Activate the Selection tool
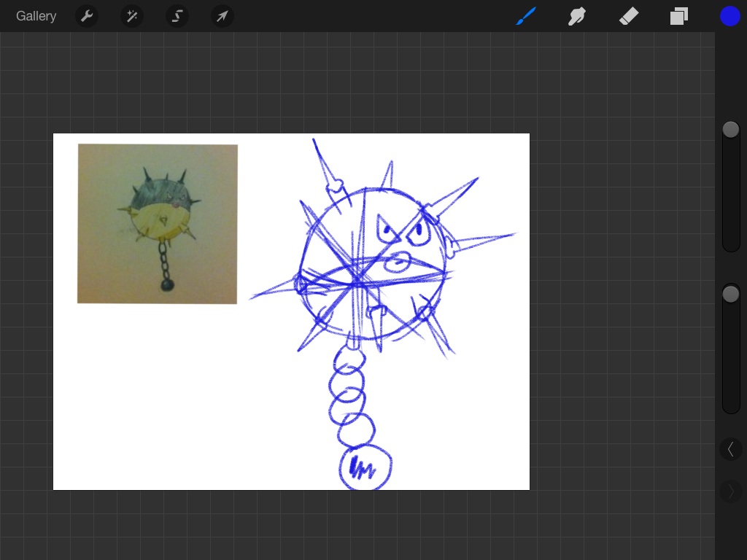The image size is (747, 560). pyautogui.click(x=177, y=16)
